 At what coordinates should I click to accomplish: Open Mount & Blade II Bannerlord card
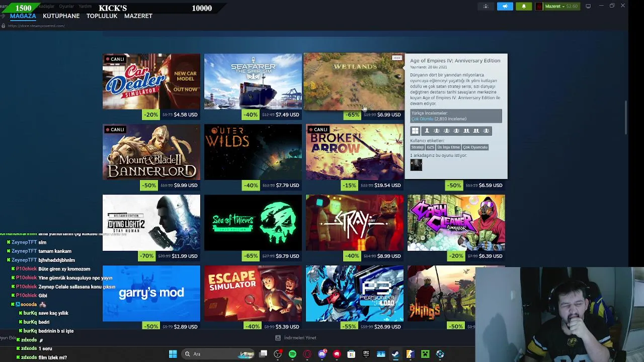(151, 152)
